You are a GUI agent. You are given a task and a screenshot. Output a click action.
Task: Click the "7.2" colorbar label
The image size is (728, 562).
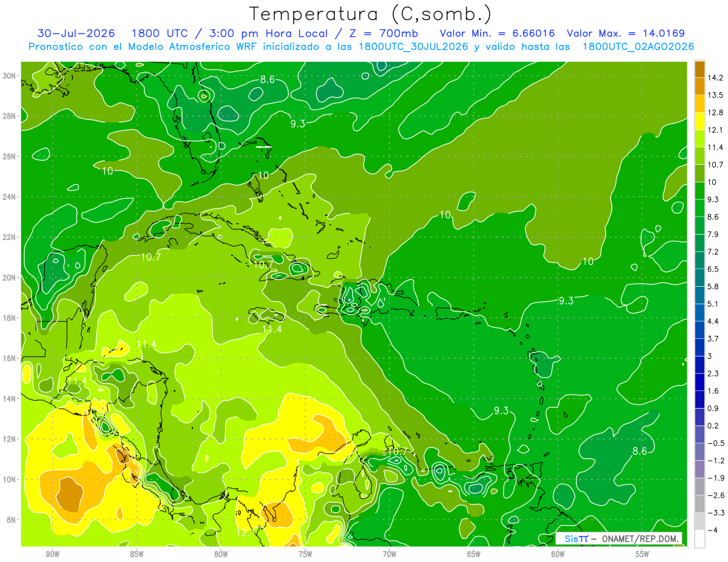click(x=713, y=252)
